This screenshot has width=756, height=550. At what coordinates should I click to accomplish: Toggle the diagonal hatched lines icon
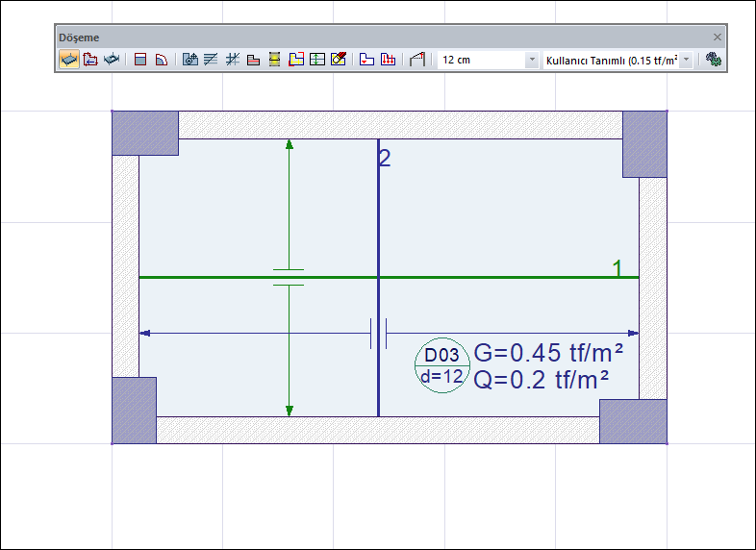click(x=211, y=60)
